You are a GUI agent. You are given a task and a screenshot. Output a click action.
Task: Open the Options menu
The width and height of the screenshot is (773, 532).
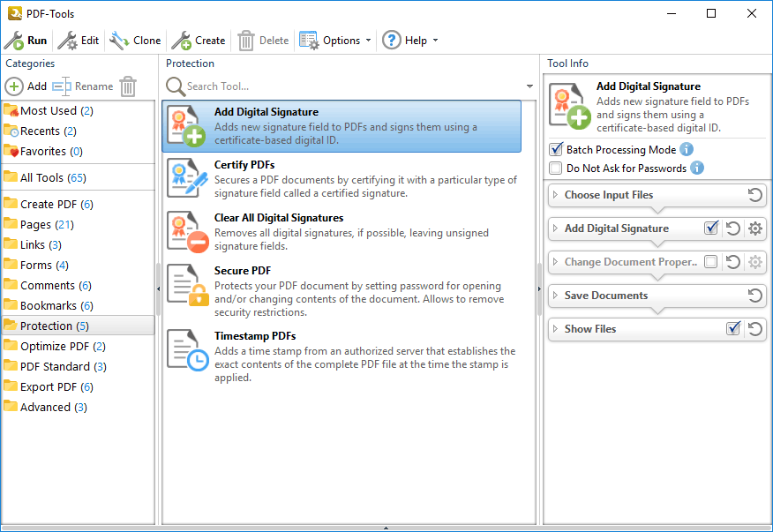(335, 41)
